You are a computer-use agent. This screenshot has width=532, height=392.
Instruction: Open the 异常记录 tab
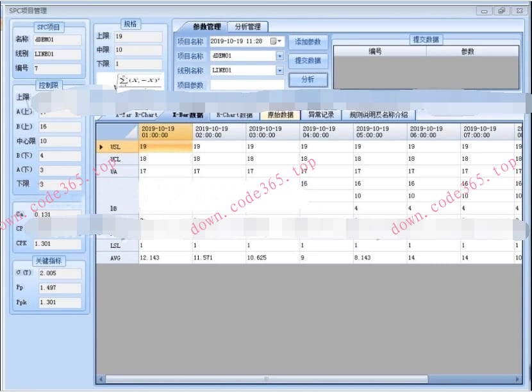click(320, 115)
